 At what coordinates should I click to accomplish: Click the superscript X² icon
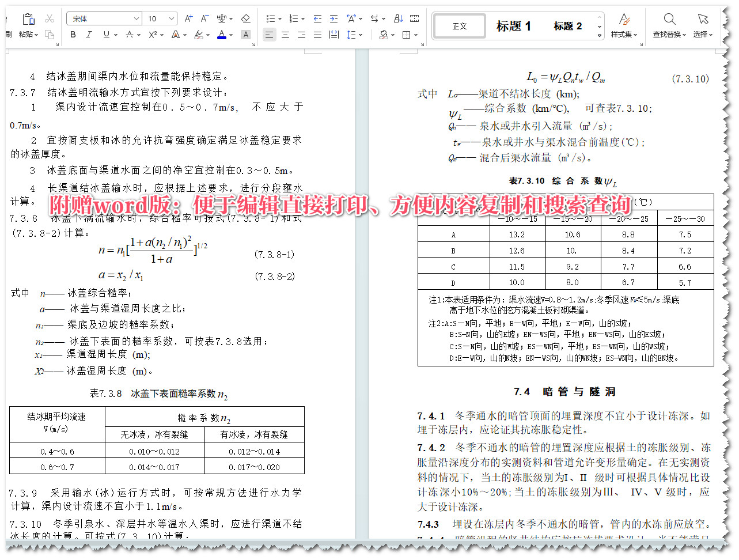click(x=151, y=34)
